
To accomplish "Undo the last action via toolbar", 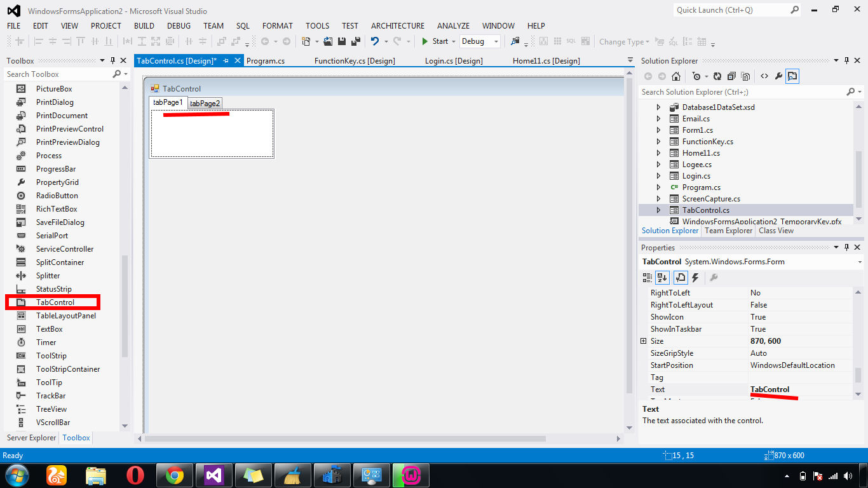I will coord(375,41).
